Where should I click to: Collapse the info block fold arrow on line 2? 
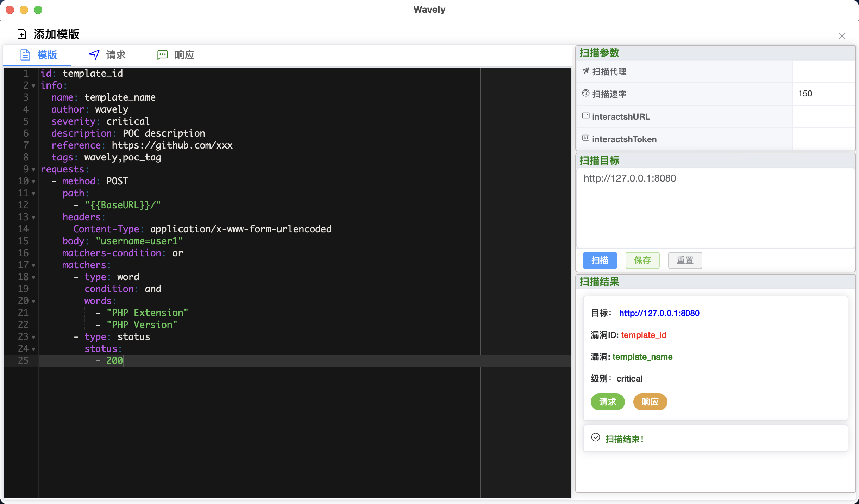coord(33,86)
